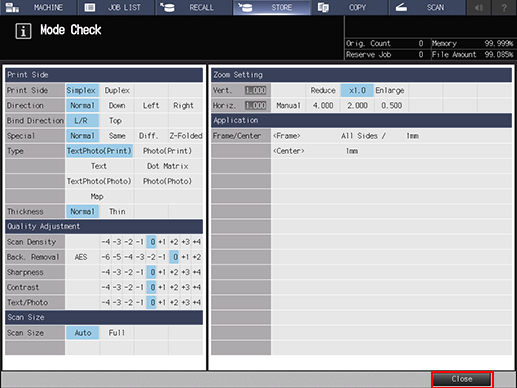Choose Top bind direction

pyautogui.click(x=115, y=121)
